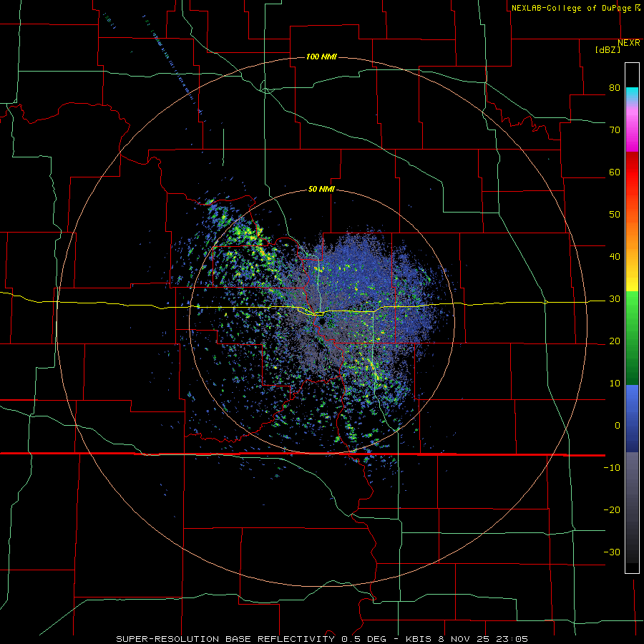The height and width of the screenshot is (644, 644).
Task: Click the blue 0-10 dBZ color bar segment
Action: pyautogui.click(x=632, y=406)
